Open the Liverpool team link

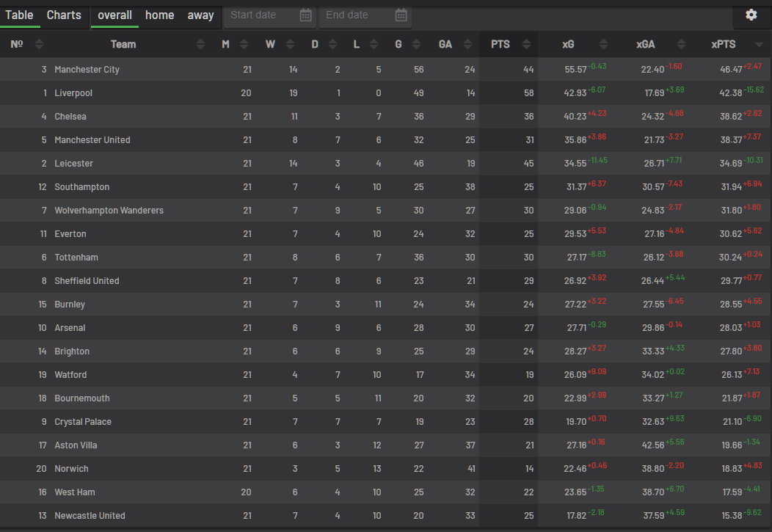(x=73, y=93)
